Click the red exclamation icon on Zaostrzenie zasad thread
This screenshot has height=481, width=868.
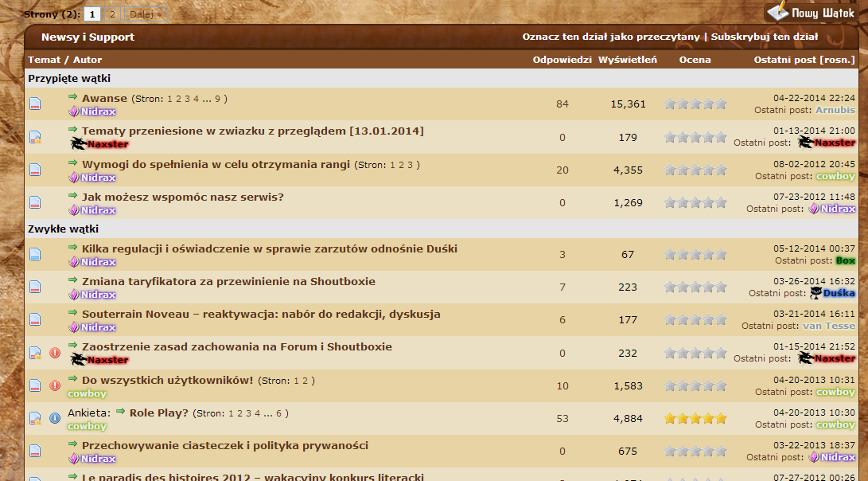click(x=55, y=353)
